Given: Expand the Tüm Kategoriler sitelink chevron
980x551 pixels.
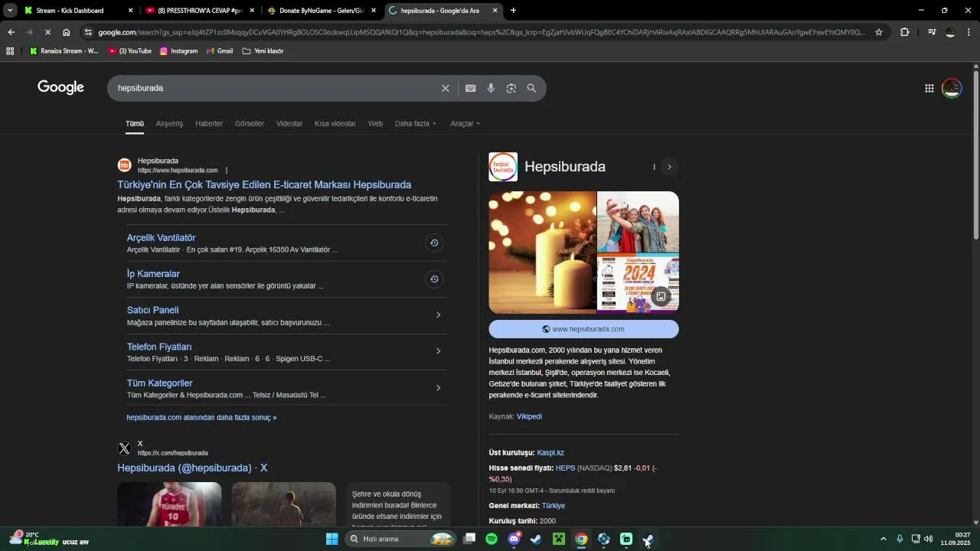Looking at the screenshot, I should [438, 388].
